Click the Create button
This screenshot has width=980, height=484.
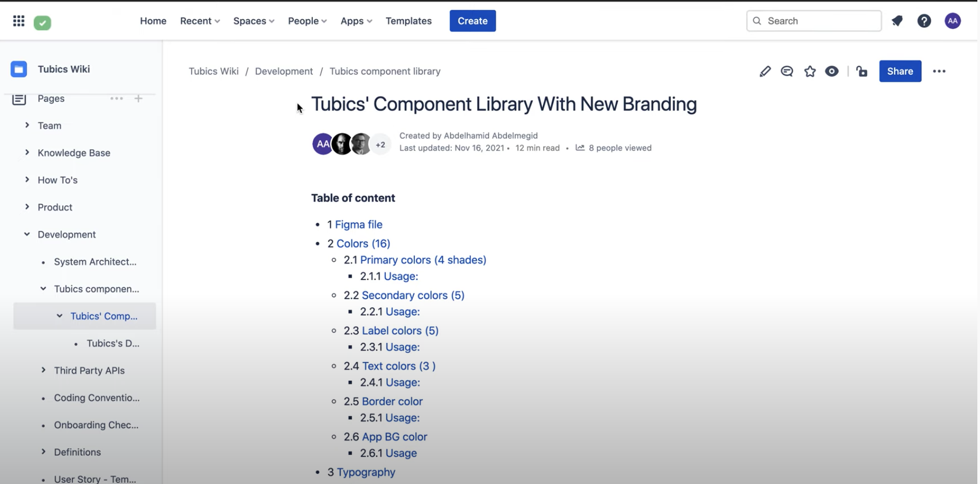[x=472, y=21]
